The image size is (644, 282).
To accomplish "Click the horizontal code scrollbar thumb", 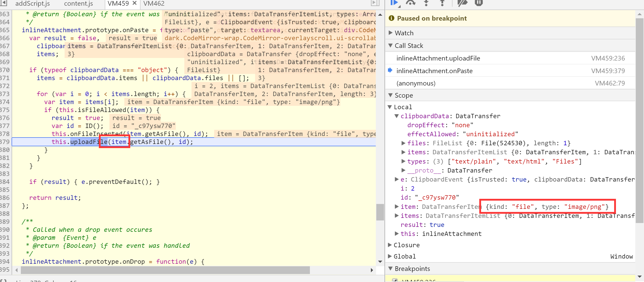I will tap(165, 270).
